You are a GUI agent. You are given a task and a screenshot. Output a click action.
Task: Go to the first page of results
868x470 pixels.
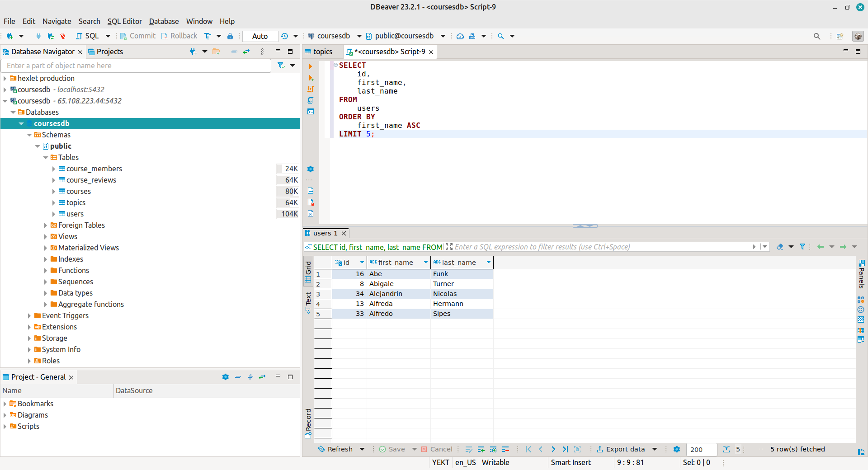pyautogui.click(x=528, y=449)
